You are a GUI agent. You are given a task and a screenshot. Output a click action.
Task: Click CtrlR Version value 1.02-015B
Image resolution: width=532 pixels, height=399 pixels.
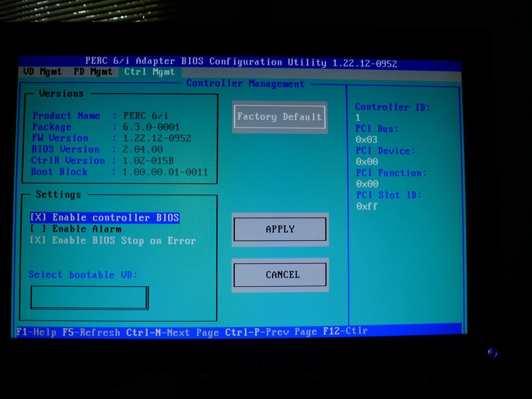pyautogui.click(x=148, y=161)
